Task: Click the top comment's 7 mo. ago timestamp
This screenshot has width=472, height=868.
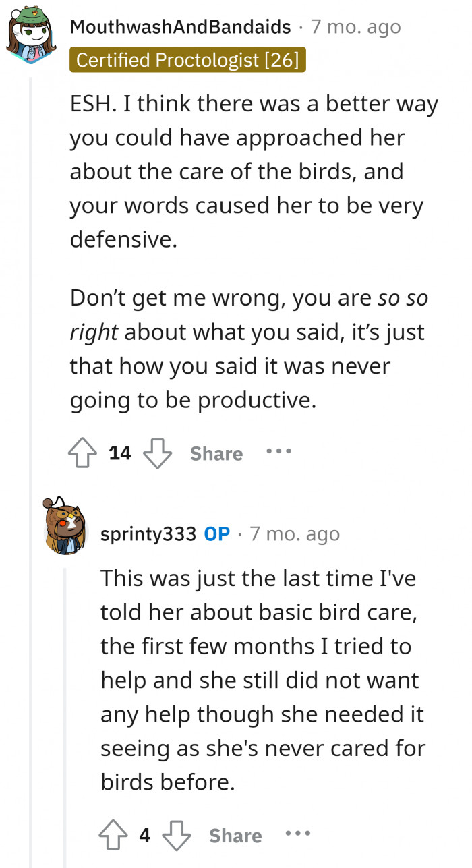Action: [x=355, y=28]
